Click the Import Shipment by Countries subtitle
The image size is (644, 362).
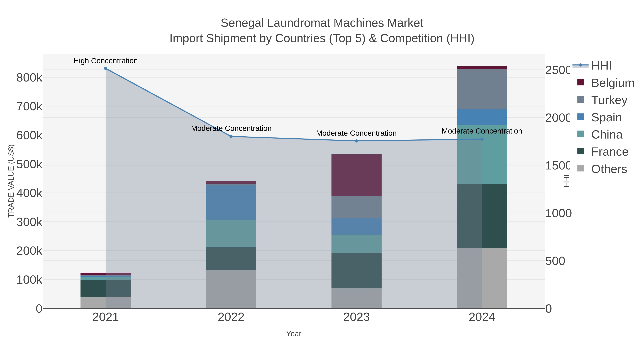[322, 38]
